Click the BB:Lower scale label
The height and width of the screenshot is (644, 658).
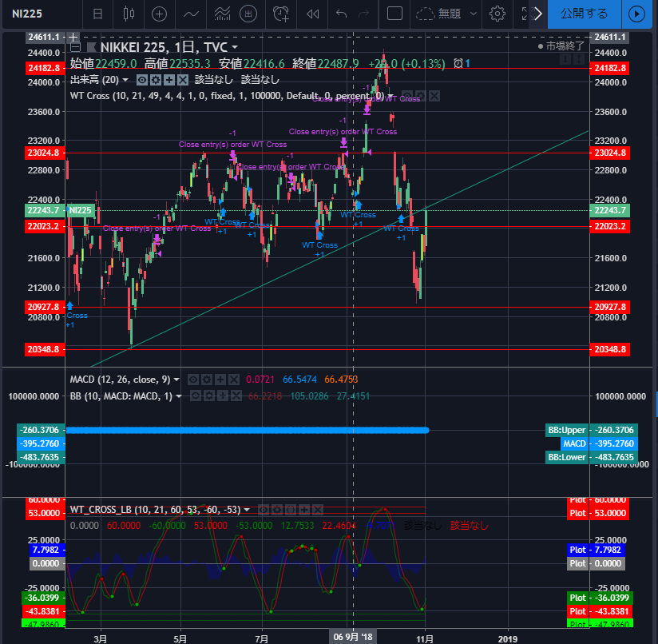pos(567,457)
